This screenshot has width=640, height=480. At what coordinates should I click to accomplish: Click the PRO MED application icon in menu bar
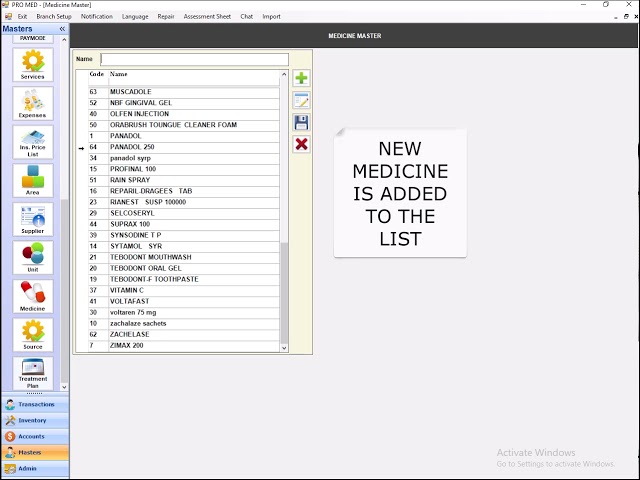pos(8,16)
